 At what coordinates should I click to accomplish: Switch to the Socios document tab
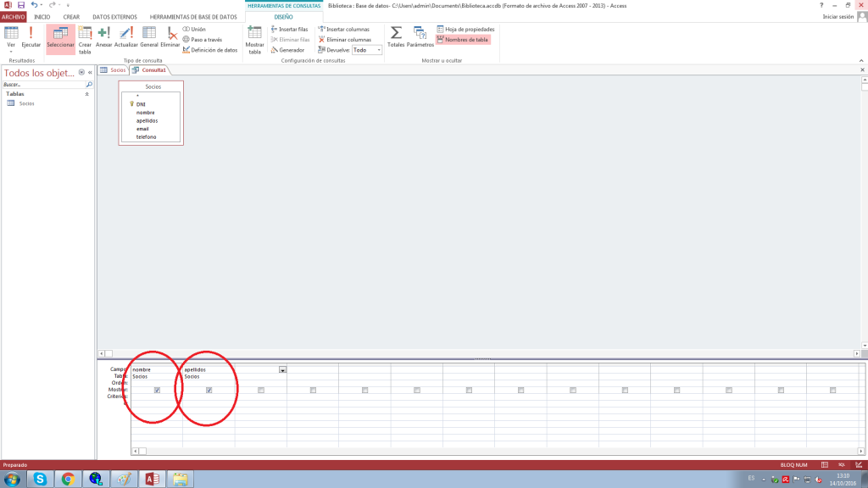114,70
